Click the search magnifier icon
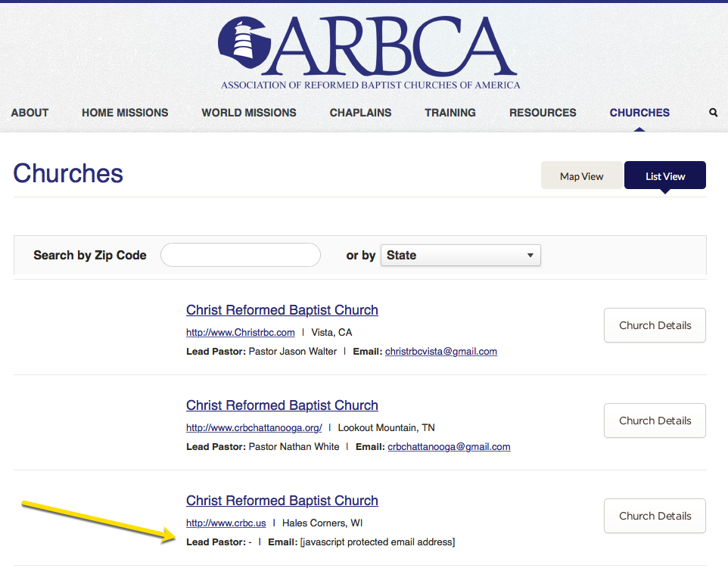This screenshot has height=571, width=728. point(713,113)
